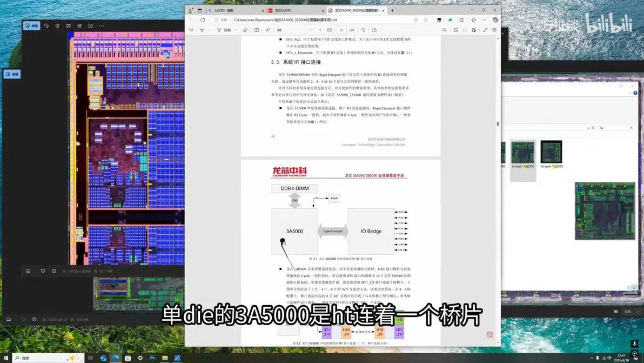The height and width of the screenshot is (363, 644).
Task: Open image info in front Photos window
Action: [x=54, y=271]
